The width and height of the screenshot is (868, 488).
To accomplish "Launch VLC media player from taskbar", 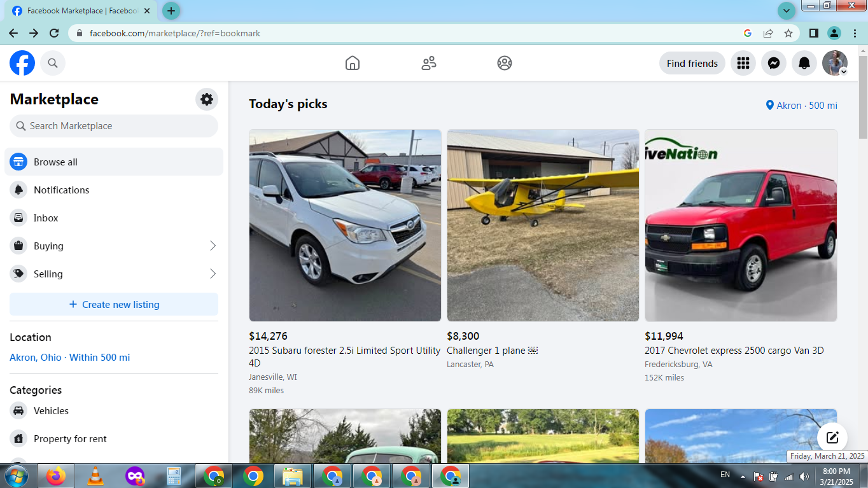I will 95,476.
